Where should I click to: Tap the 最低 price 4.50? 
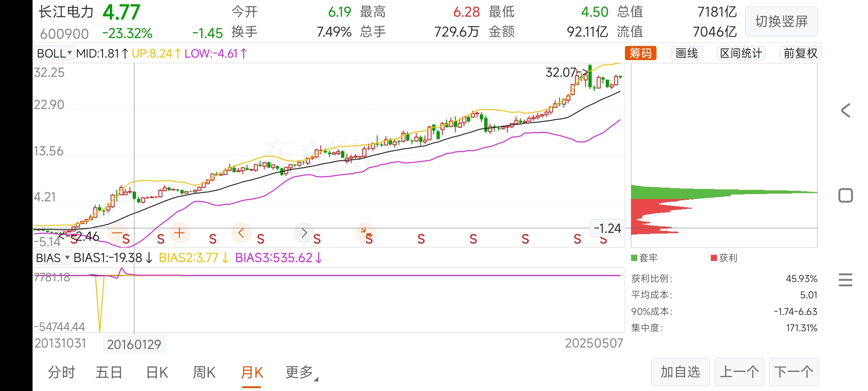[x=595, y=12]
